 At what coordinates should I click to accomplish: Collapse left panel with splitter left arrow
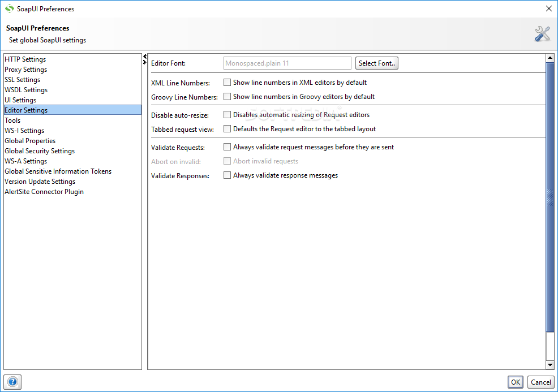[x=144, y=57]
